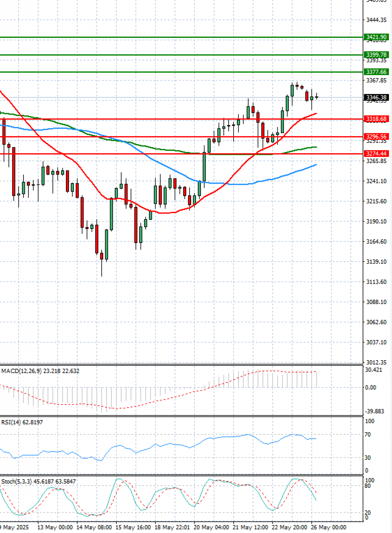Click the 80 level on Stochastic scale
The height and width of the screenshot is (533, 392).
(x=368, y=486)
